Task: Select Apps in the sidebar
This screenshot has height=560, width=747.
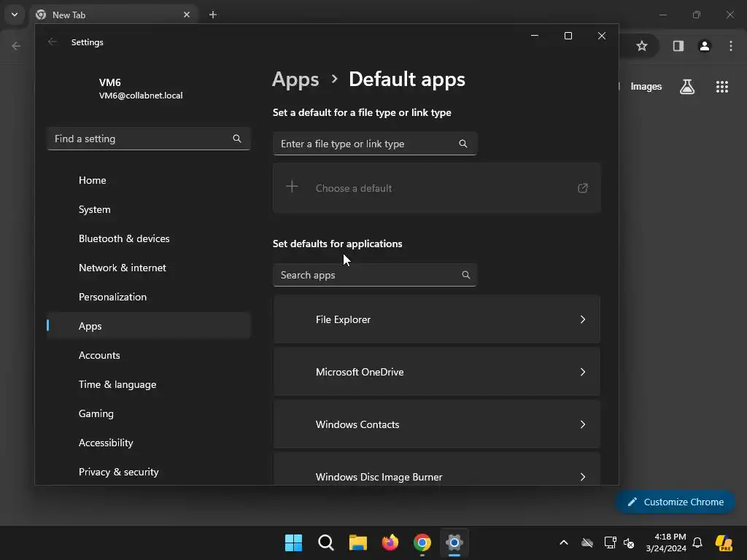Action: point(149,326)
